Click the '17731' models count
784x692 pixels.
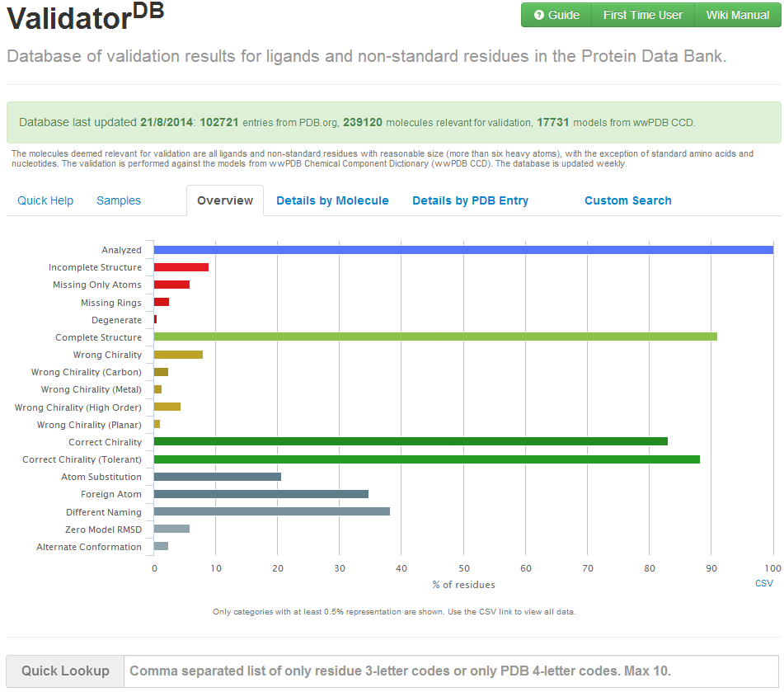tap(553, 122)
